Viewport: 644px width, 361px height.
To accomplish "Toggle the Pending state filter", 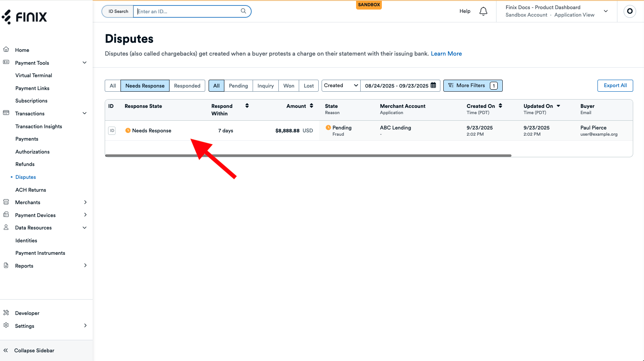I will coord(238,86).
